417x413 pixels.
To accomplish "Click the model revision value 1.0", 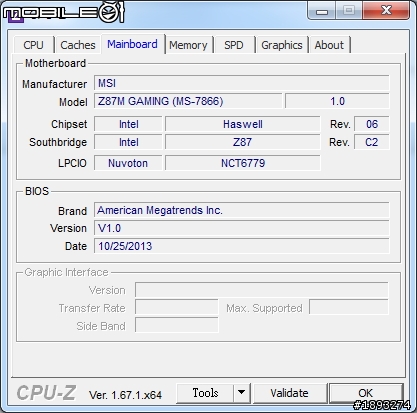I will pyautogui.click(x=337, y=101).
